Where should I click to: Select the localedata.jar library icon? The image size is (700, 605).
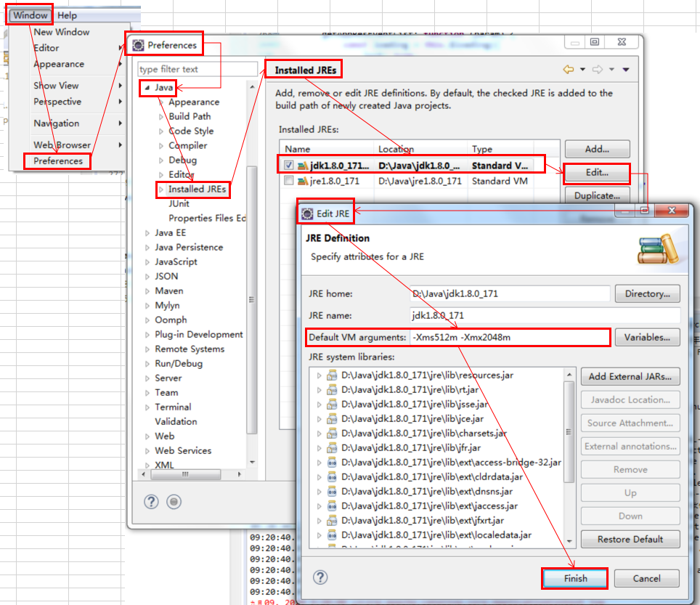332,535
